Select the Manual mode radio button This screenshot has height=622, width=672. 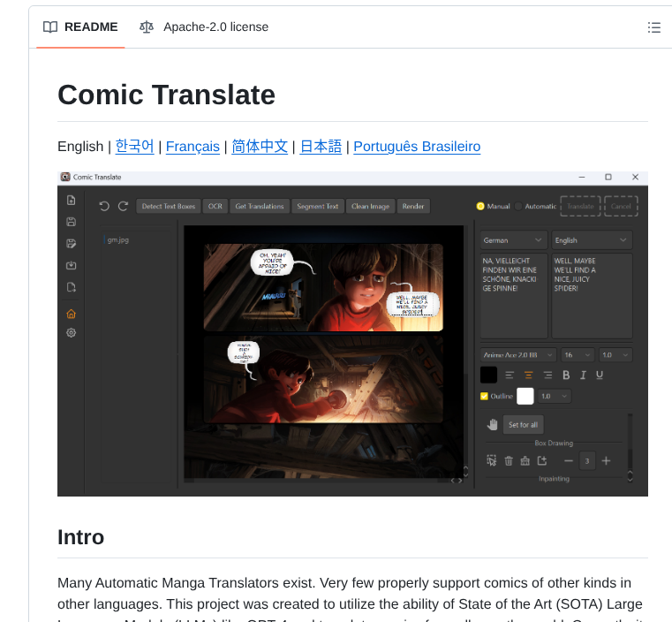pyautogui.click(x=480, y=206)
